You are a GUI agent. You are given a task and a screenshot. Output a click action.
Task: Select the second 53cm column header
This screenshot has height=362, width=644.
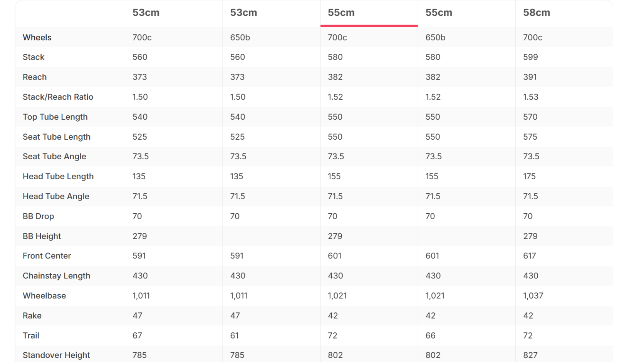(243, 13)
